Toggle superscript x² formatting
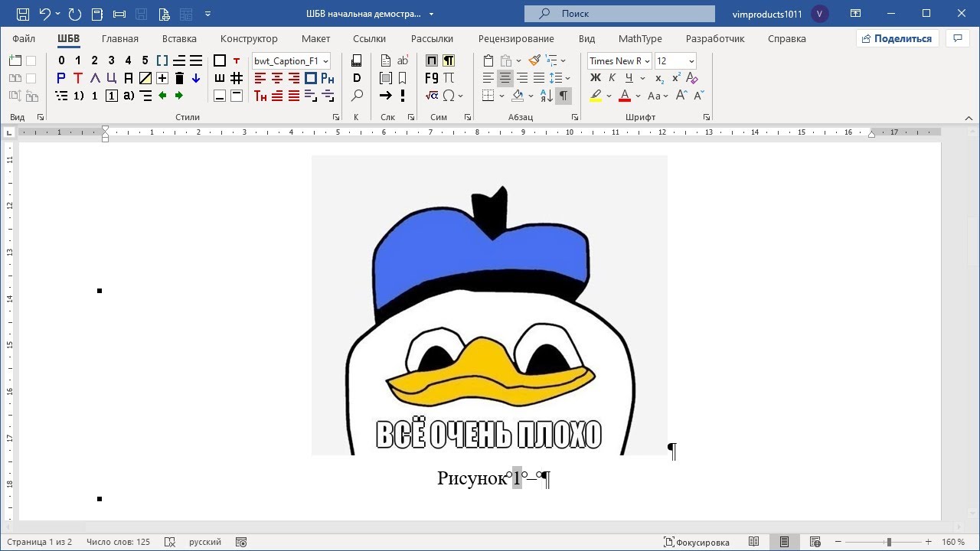980x551 pixels. pos(676,78)
